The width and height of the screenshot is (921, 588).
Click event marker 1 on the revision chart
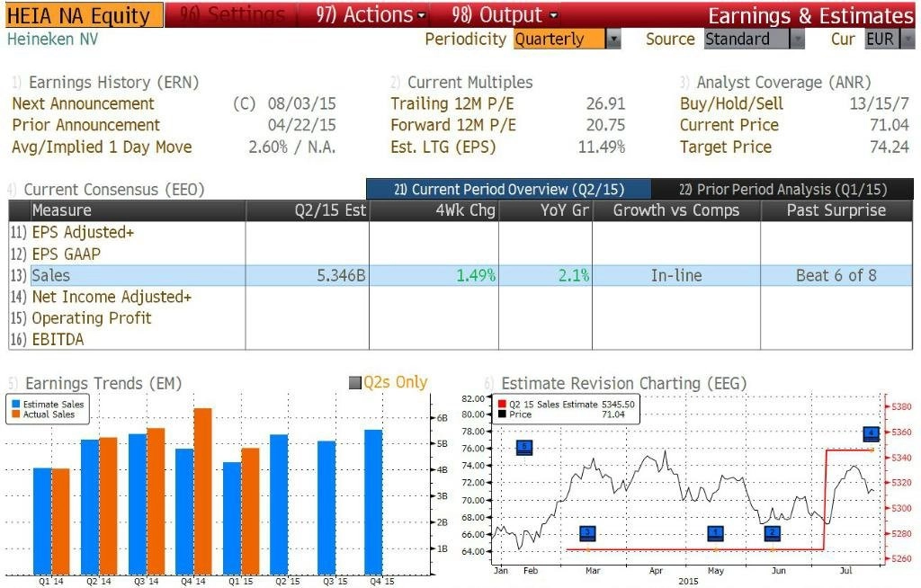coord(715,533)
